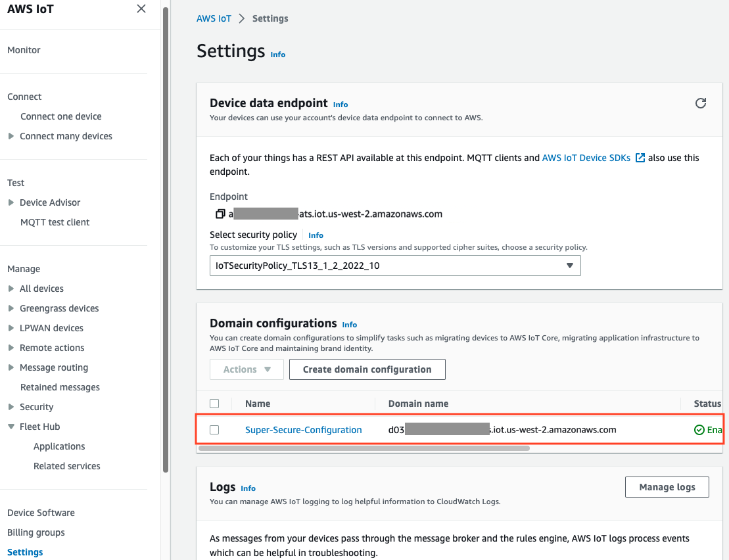This screenshot has width=729, height=560.
Task: Open the Super-Secure-Configuration link
Action: click(x=304, y=430)
